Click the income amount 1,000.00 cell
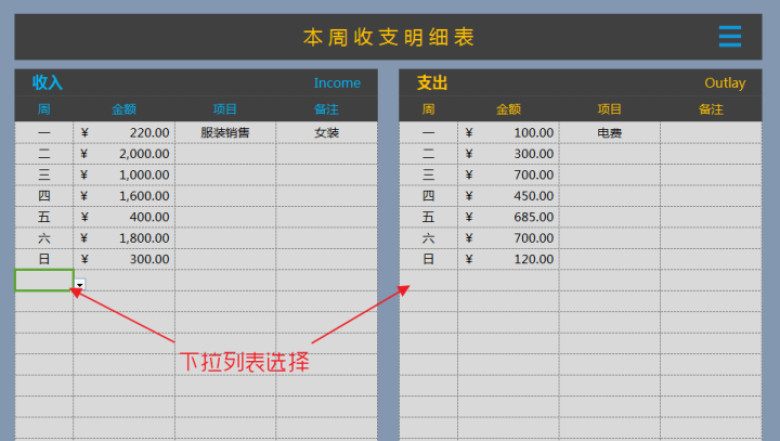 pos(124,175)
